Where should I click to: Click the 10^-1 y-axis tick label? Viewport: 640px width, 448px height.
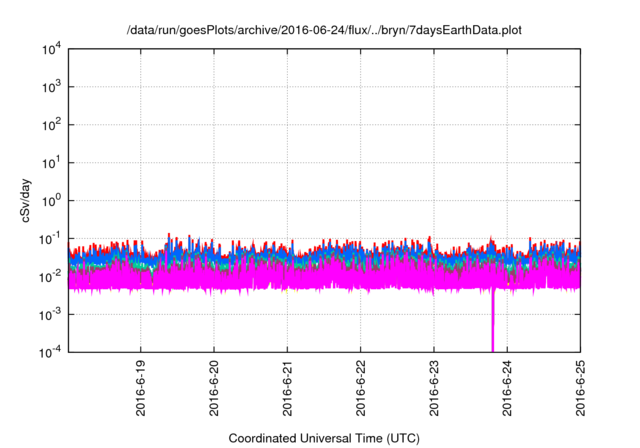50,239
